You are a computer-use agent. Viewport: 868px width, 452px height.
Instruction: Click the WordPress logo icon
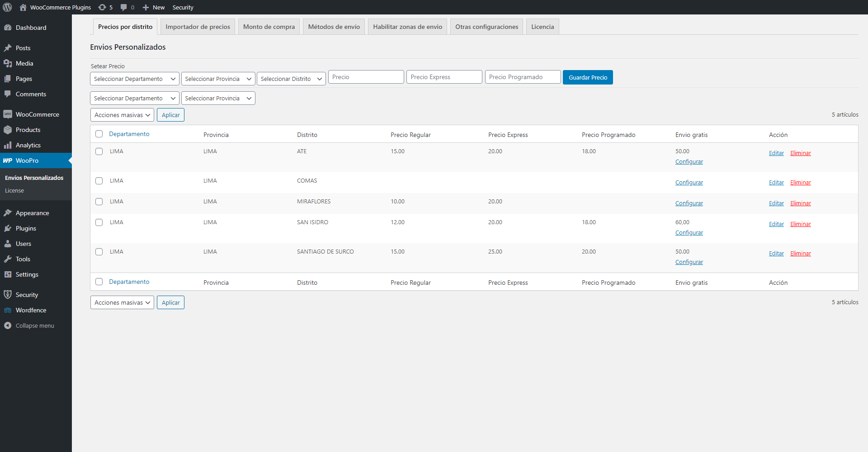click(8, 7)
